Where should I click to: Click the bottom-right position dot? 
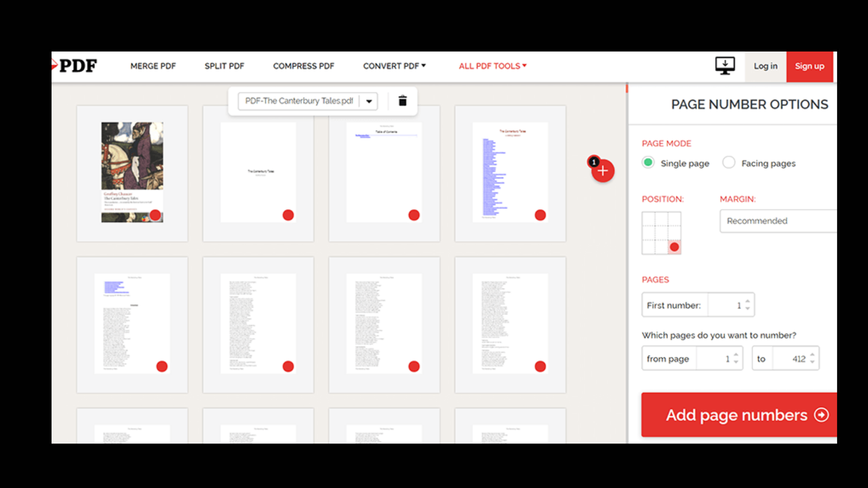674,247
